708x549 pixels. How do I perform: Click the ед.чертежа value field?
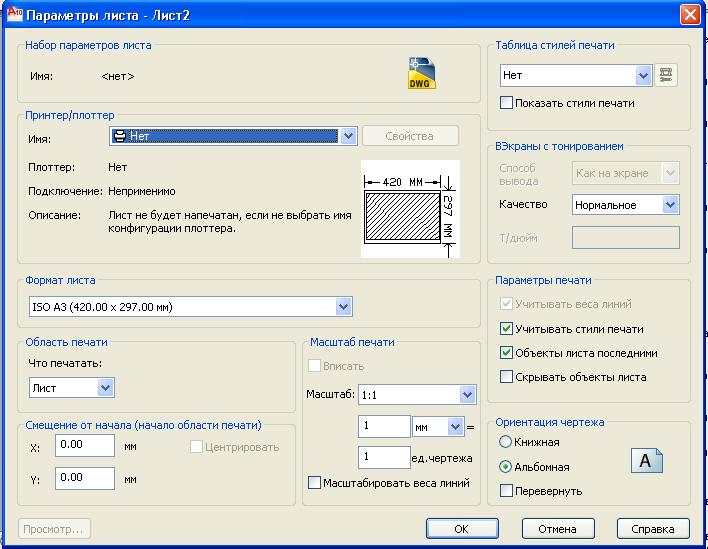tap(384, 457)
